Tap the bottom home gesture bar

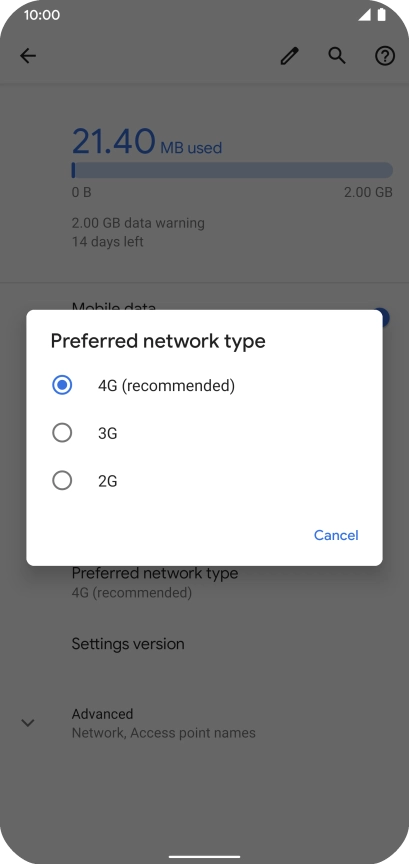pyautogui.click(x=204, y=857)
